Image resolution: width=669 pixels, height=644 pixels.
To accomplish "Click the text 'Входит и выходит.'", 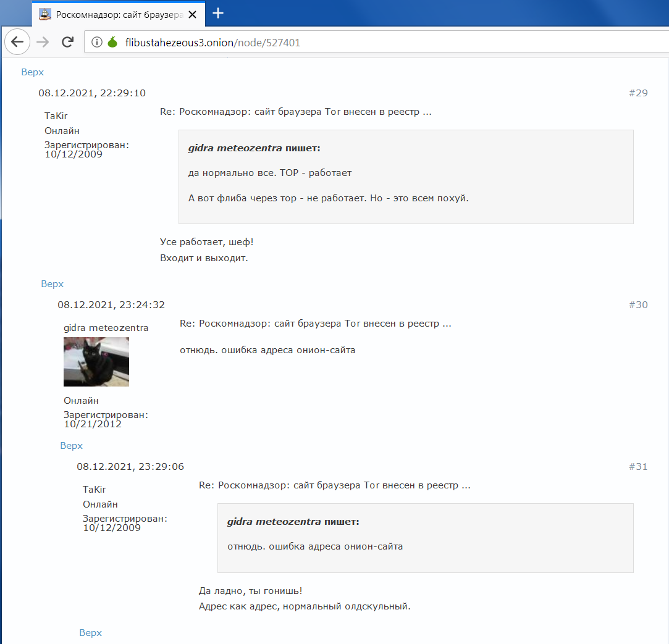I will 204,258.
